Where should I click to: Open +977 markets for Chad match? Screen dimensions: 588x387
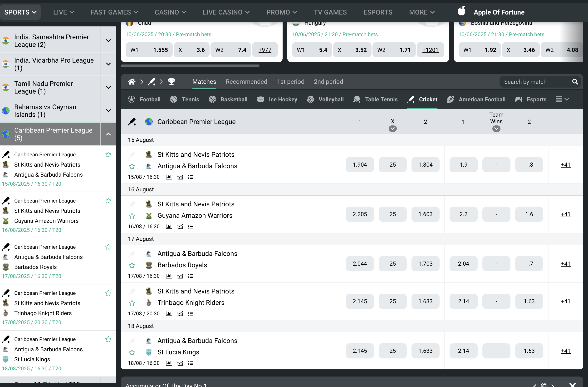pos(265,50)
